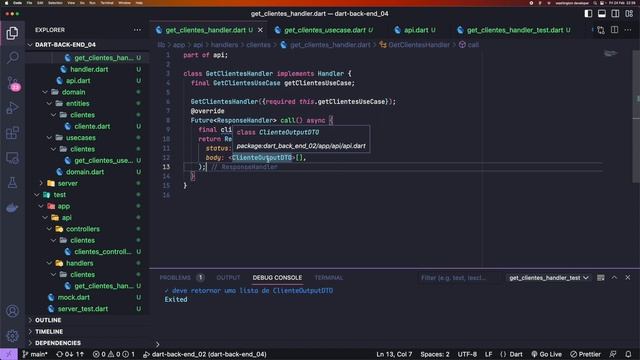Screen dimensions: 640x360
Task: Toggle primary side bar layout button
Action: click(588, 13)
